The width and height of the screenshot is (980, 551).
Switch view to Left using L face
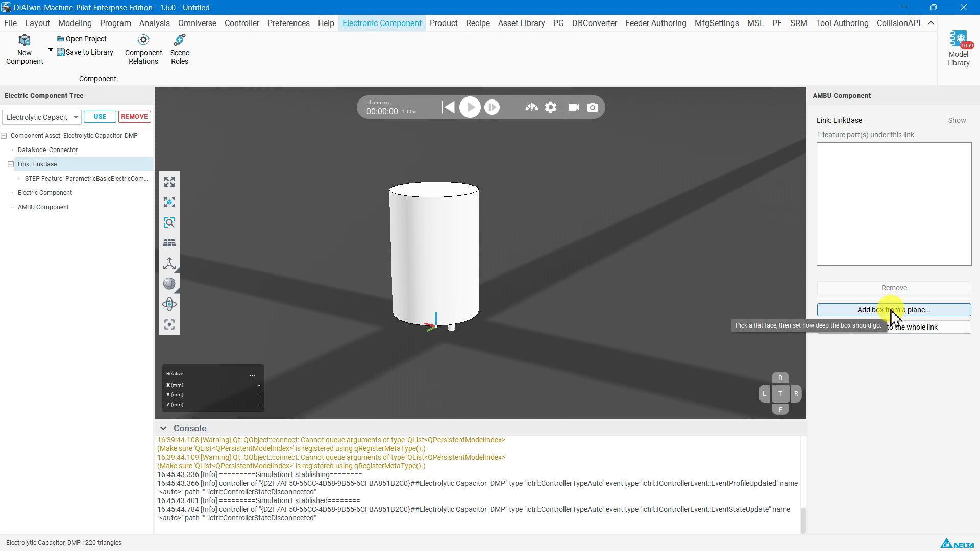764,394
